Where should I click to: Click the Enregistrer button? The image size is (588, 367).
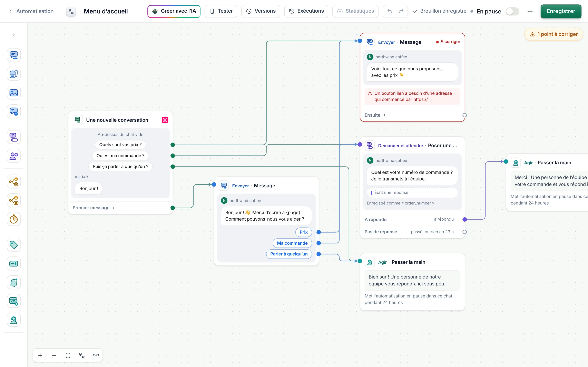click(561, 11)
